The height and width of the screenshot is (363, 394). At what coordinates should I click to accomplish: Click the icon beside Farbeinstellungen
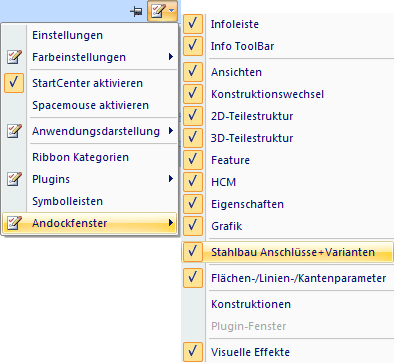pyautogui.click(x=14, y=57)
